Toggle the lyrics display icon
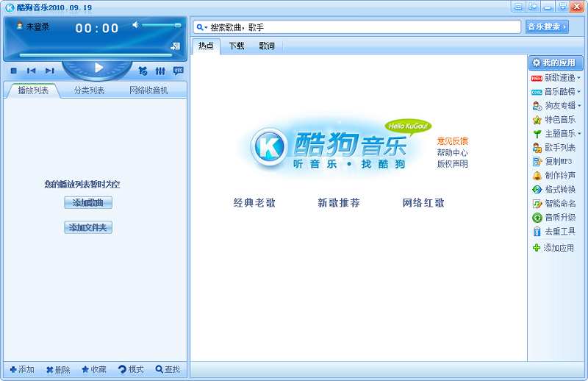Viewport: 588px width, 381px height. 178,70
